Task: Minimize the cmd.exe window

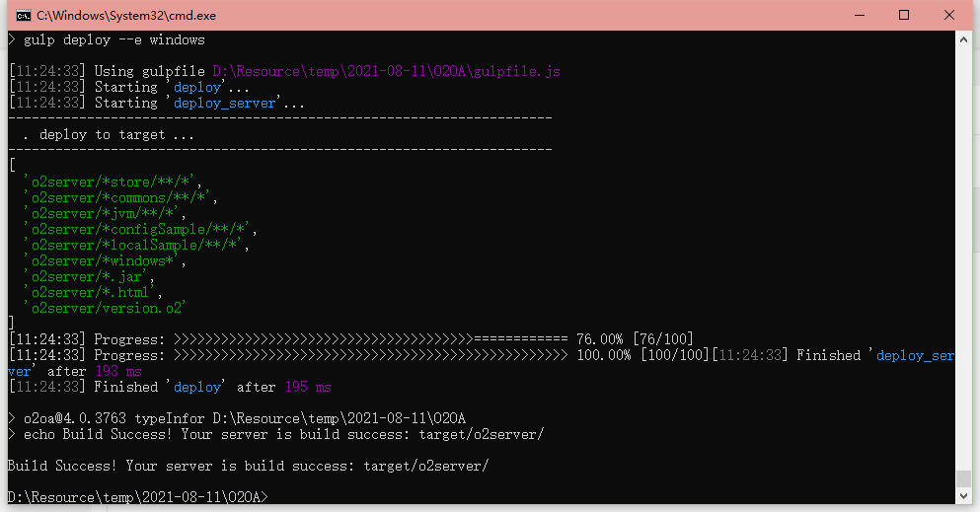Action: coord(858,15)
